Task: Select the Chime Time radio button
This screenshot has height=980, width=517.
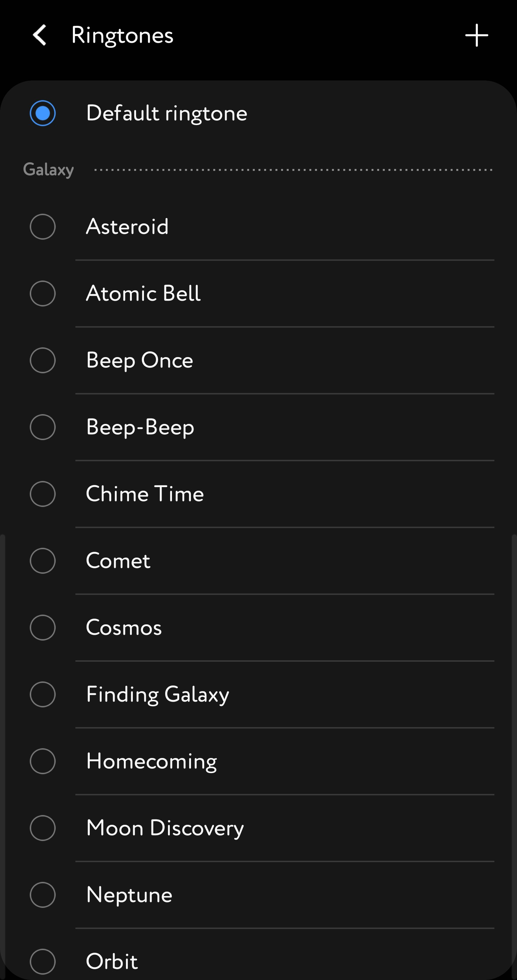Action: click(43, 494)
